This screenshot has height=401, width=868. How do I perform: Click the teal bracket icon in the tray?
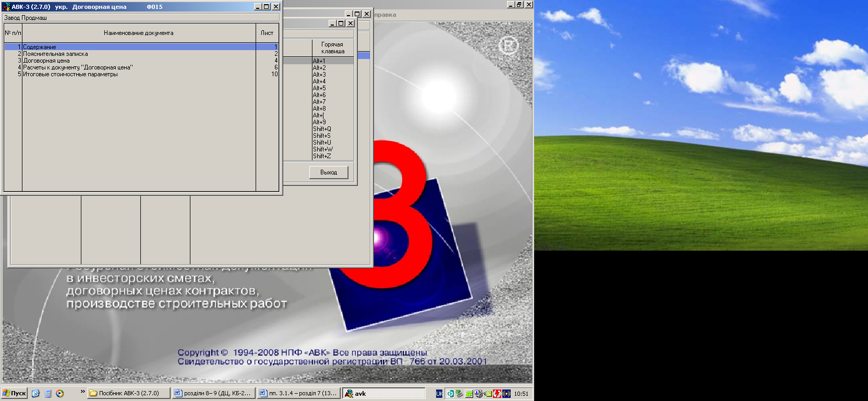coord(450,394)
